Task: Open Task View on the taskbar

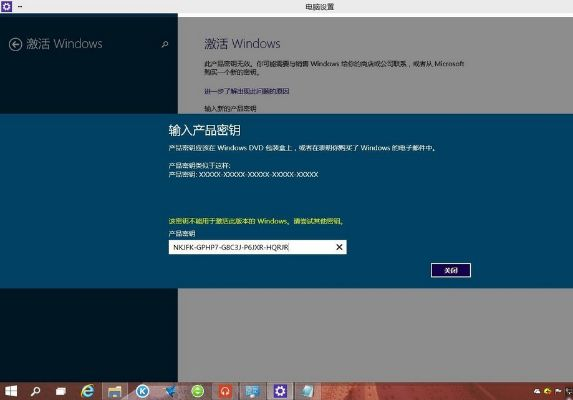Action: point(61,392)
